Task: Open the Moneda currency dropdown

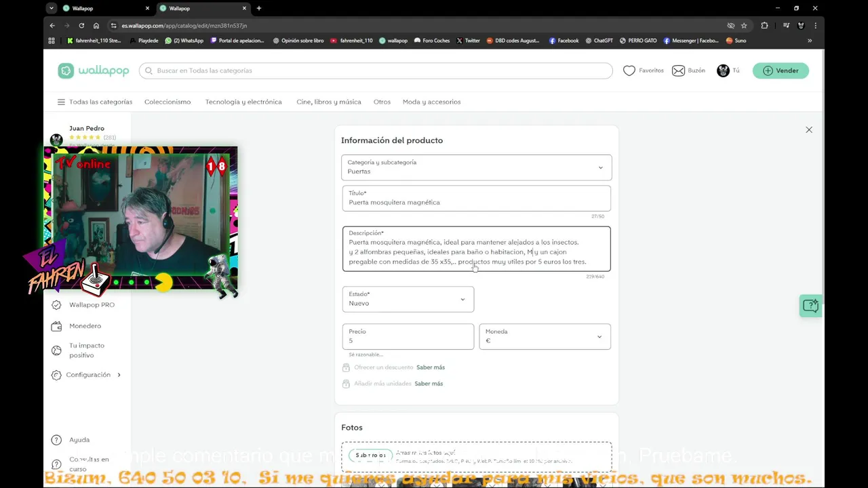Action: 545,337
